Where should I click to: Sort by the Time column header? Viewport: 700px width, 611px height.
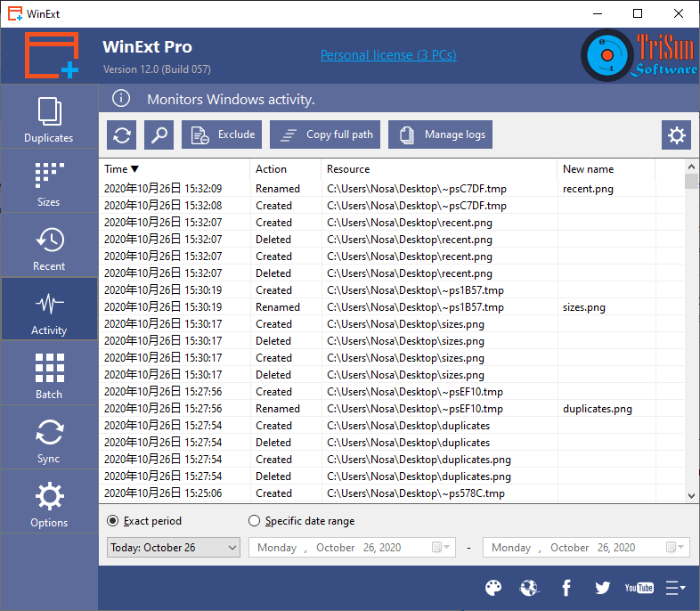(x=174, y=169)
